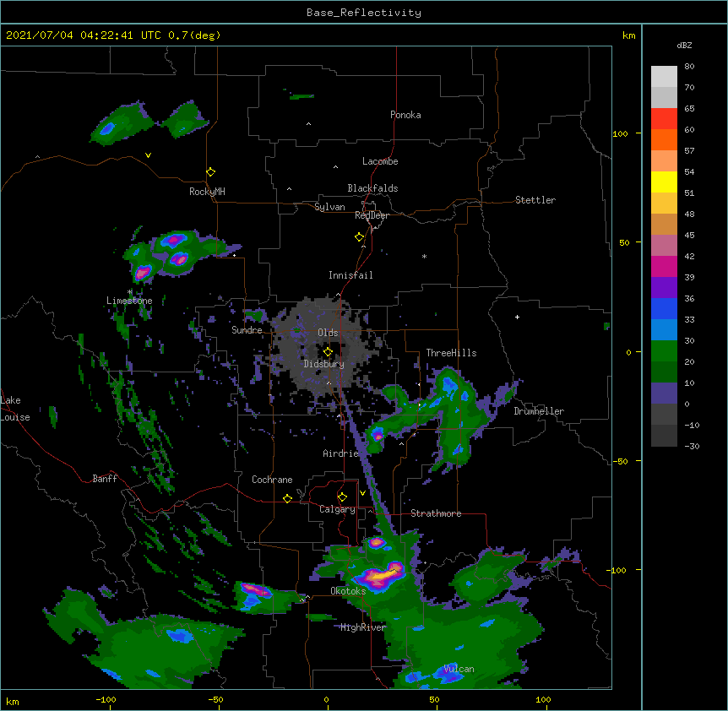Click the Blackfalds city label
Screen dimensions: 728x711
pos(372,188)
